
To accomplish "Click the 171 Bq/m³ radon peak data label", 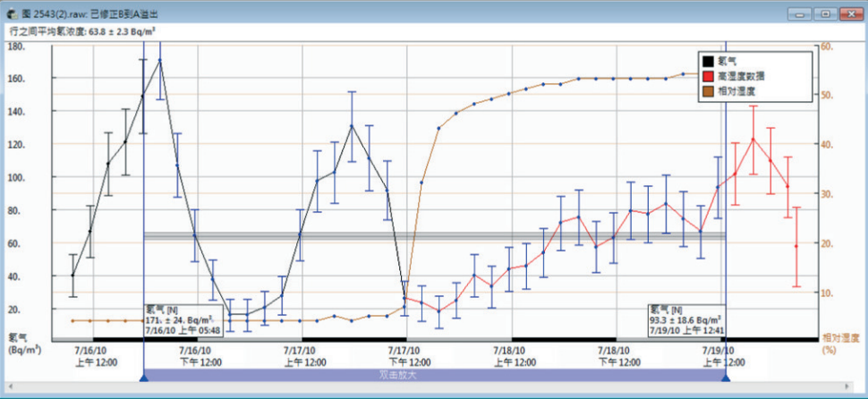I will click(179, 319).
